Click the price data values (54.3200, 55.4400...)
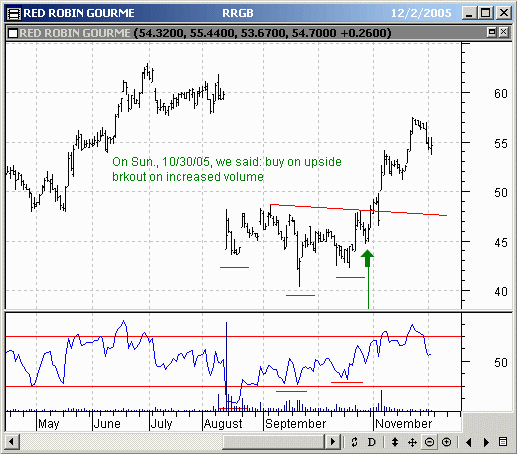The width and height of the screenshot is (517, 454). [x=262, y=33]
